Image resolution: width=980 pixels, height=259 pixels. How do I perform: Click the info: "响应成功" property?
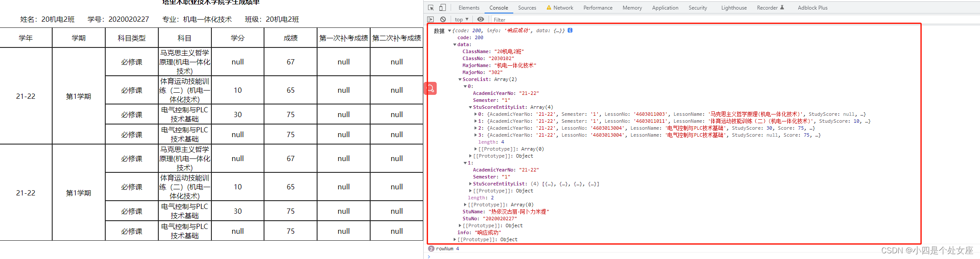coord(479,232)
